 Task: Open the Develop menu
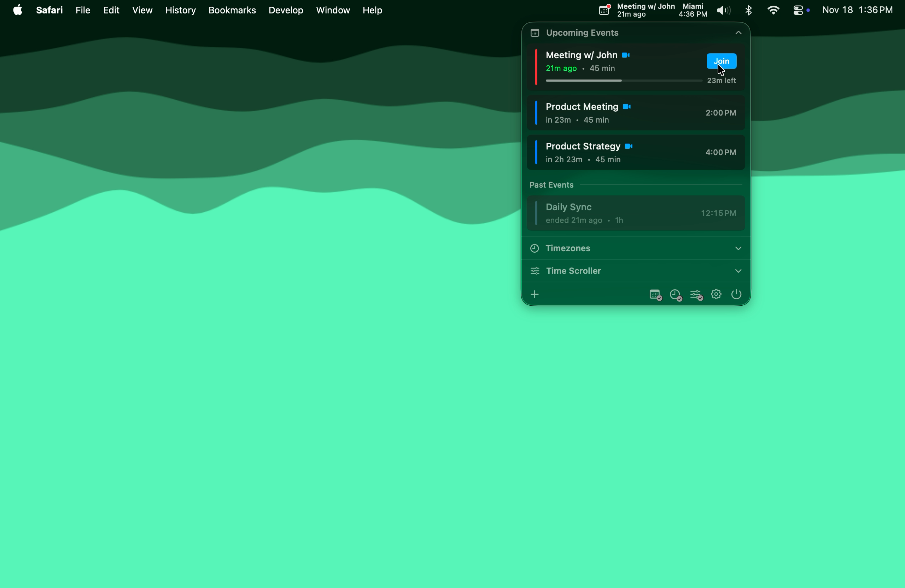click(x=286, y=10)
